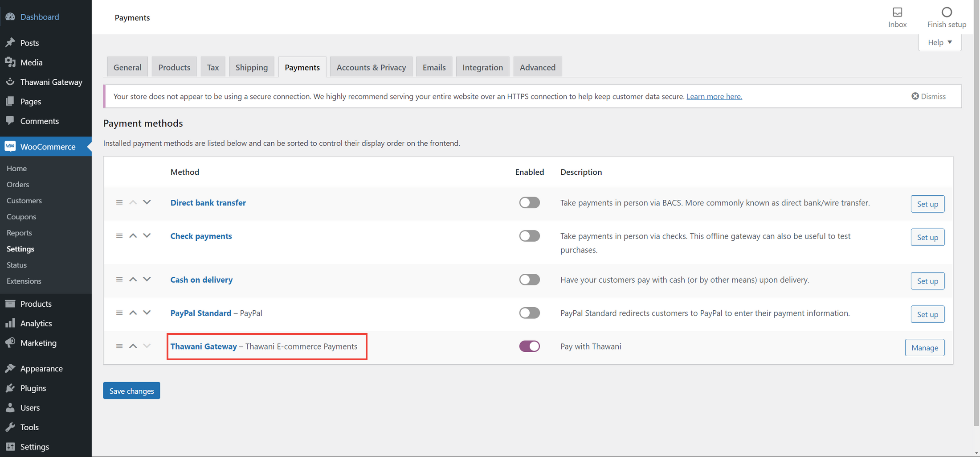Open Customers in WooCommerce submenu
This screenshot has width=980, height=457.
24,201
